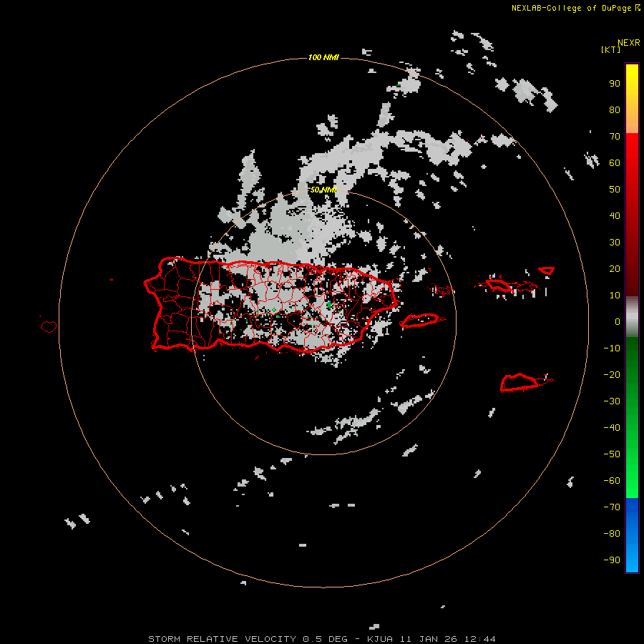Click the -70 value on the velocity scale

(612, 507)
